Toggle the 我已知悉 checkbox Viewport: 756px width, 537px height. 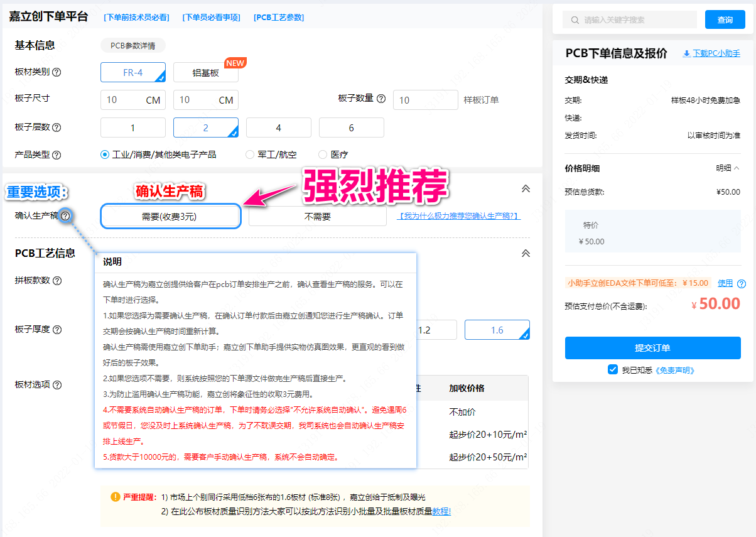click(613, 369)
